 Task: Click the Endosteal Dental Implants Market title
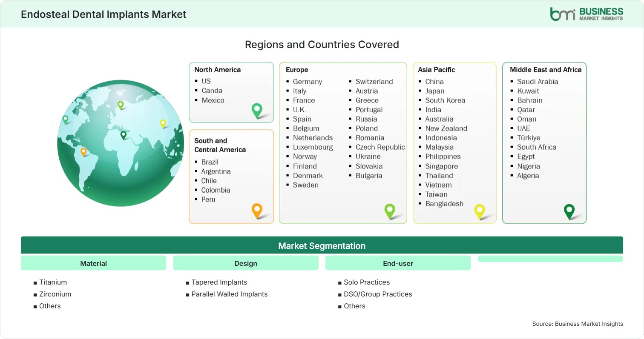[103, 14]
